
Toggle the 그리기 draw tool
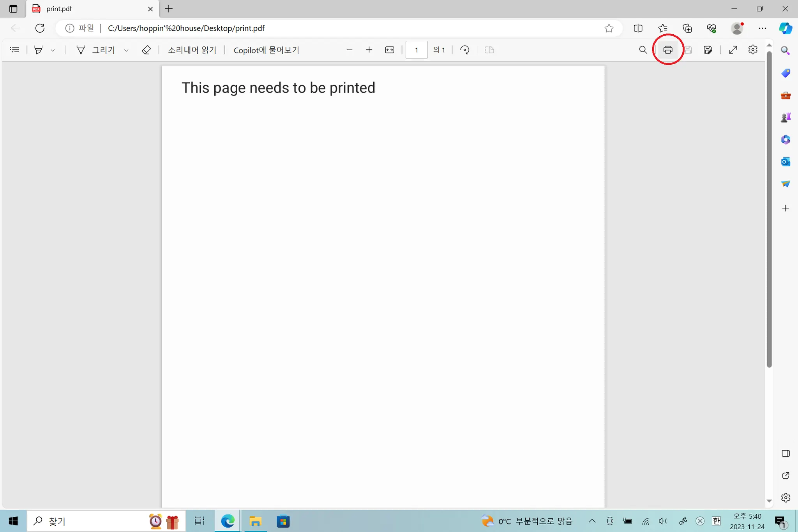pos(96,50)
